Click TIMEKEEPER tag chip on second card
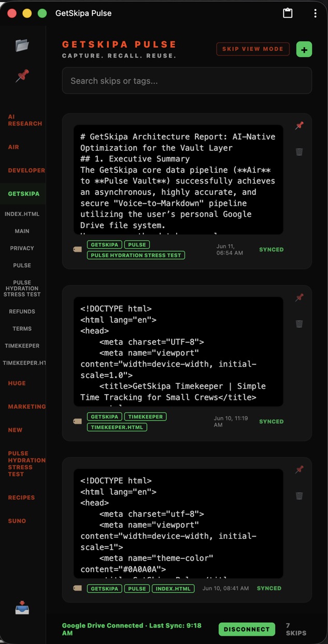This screenshot has width=328, height=644. click(x=146, y=416)
